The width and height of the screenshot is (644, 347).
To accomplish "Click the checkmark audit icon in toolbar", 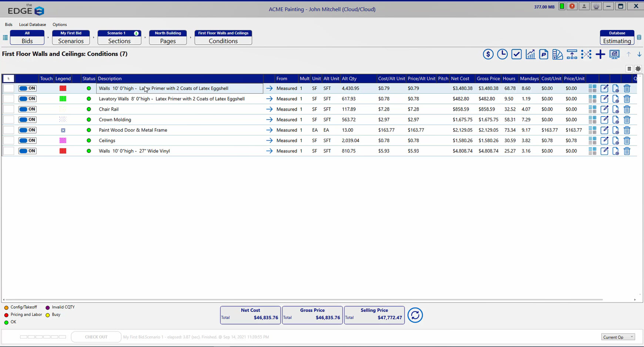I will (x=517, y=54).
